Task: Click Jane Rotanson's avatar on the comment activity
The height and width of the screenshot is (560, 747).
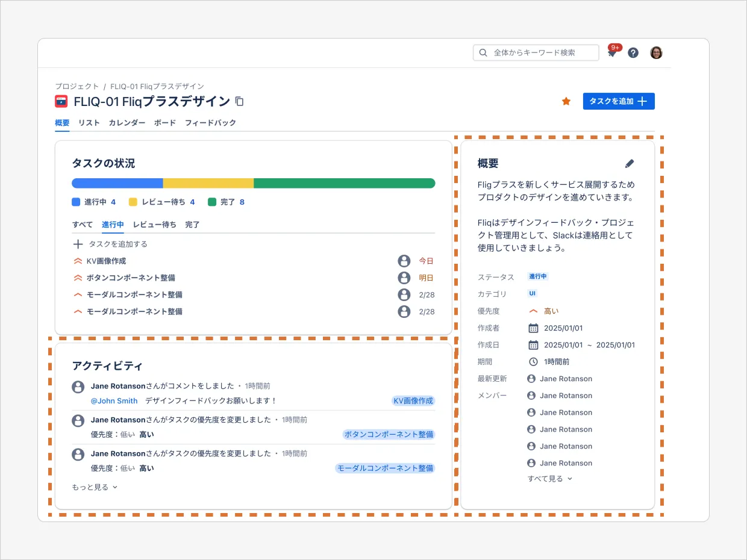Action: (x=78, y=387)
